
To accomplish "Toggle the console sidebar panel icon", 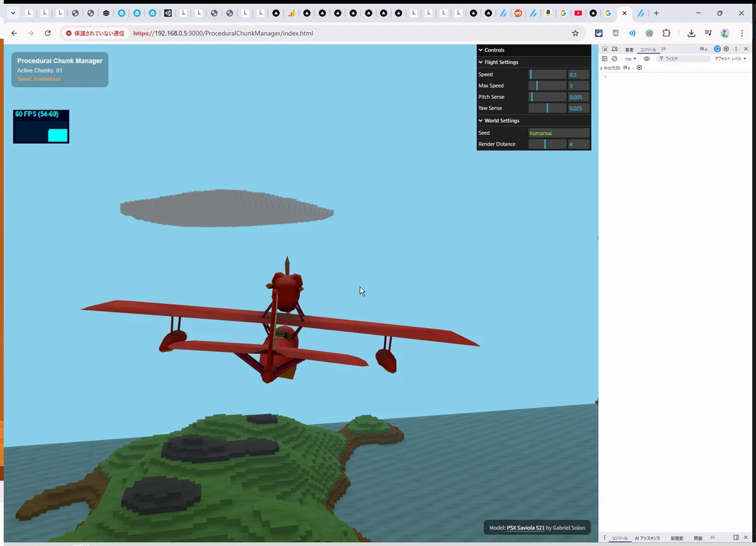I will (605, 59).
